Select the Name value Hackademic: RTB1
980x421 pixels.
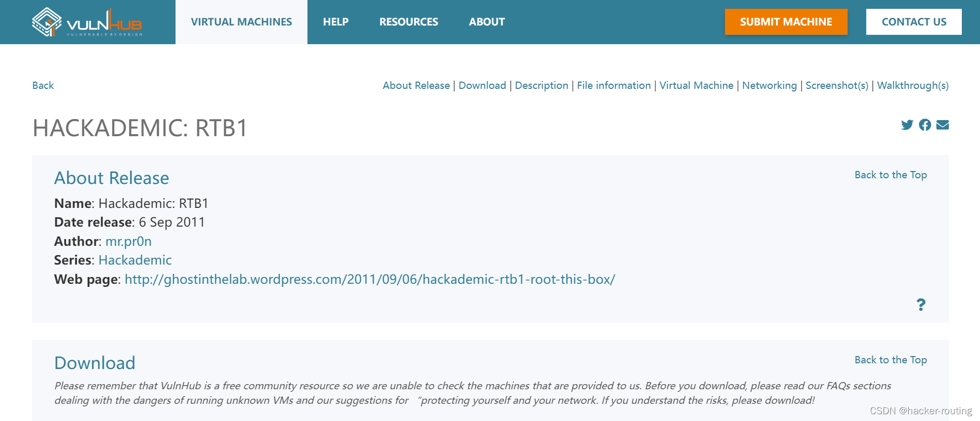coord(153,203)
